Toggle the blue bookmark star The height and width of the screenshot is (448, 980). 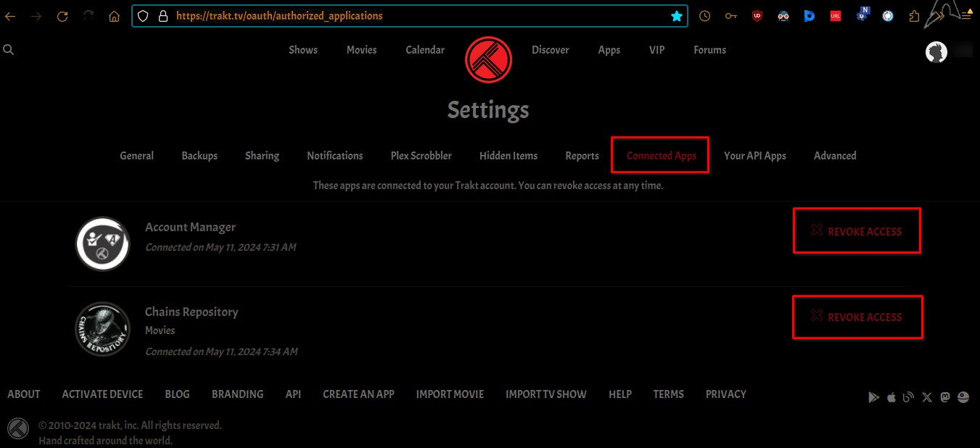676,16
